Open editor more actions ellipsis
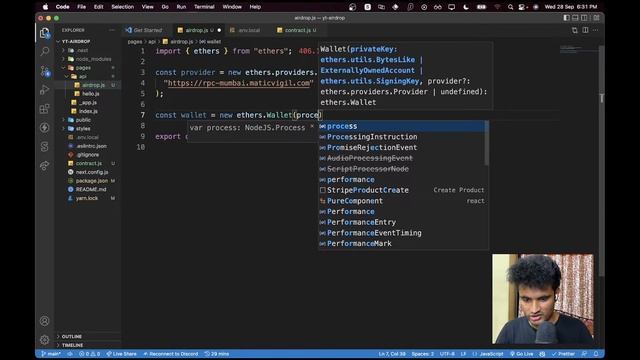This screenshot has height=360, width=640. click(x=596, y=30)
